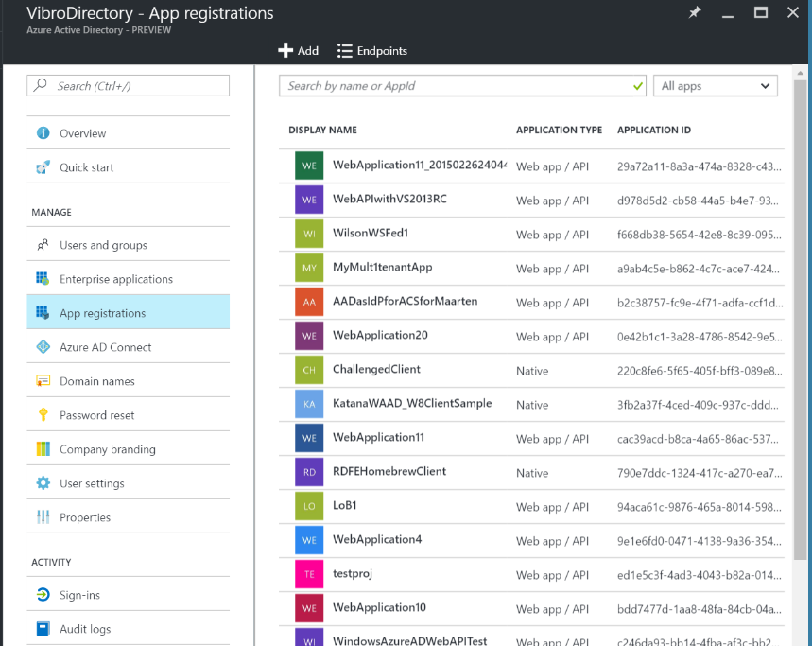The width and height of the screenshot is (812, 646).
Task: Click the Native type cell for KatanaWAAD_W8ClientSample
Action: pos(532,405)
